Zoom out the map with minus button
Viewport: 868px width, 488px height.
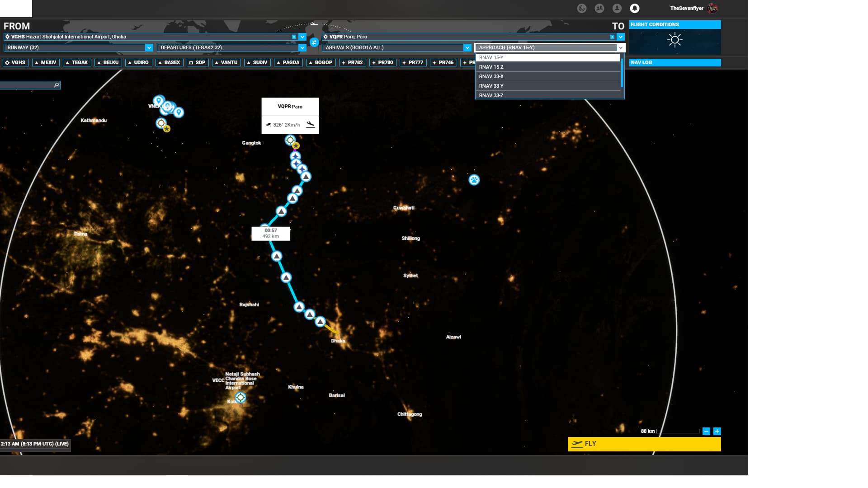pyautogui.click(x=706, y=432)
